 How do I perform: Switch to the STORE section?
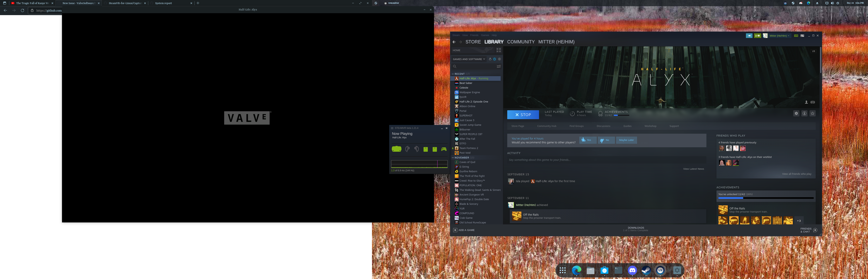click(x=473, y=42)
